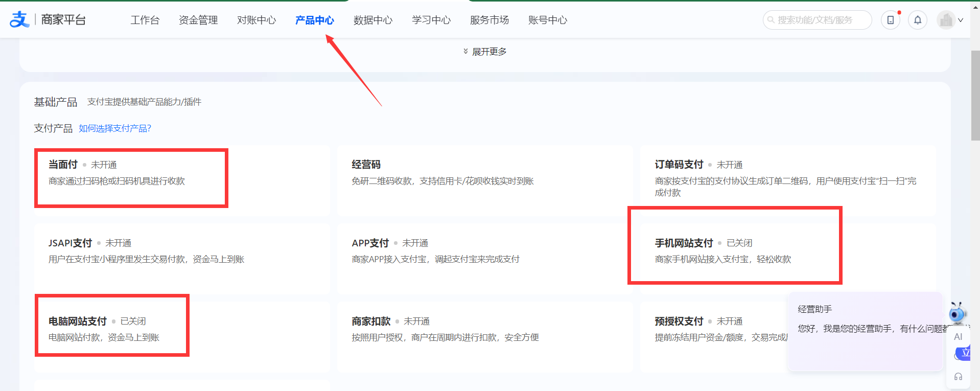980x391 pixels.
Task: Open 手机网站支付 product
Action: pyautogui.click(x=788, y=259)
